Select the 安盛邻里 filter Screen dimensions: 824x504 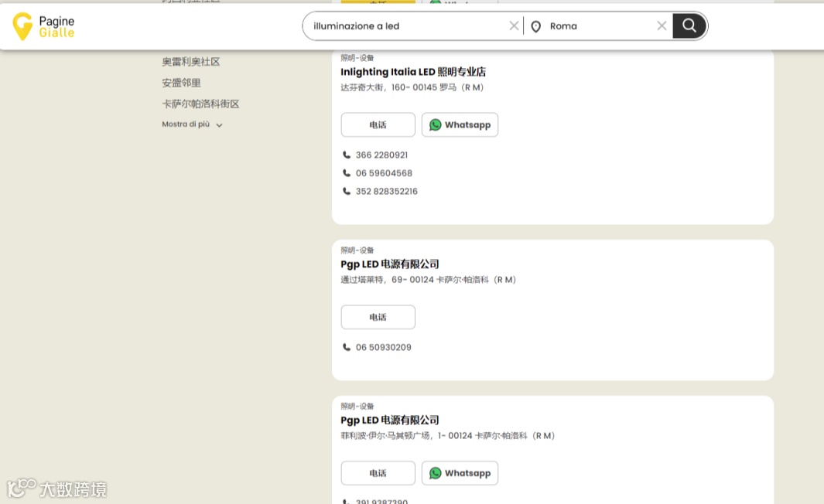(181, 83)
